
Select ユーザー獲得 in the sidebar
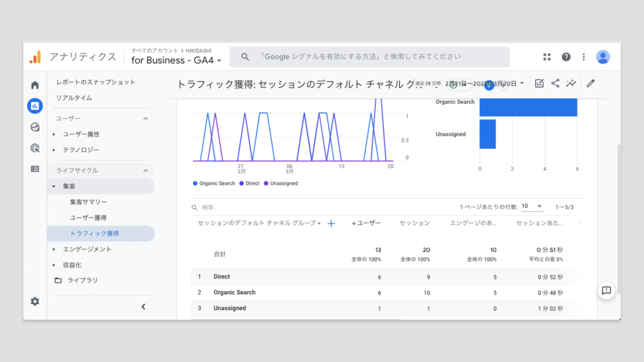coord(88,217)
